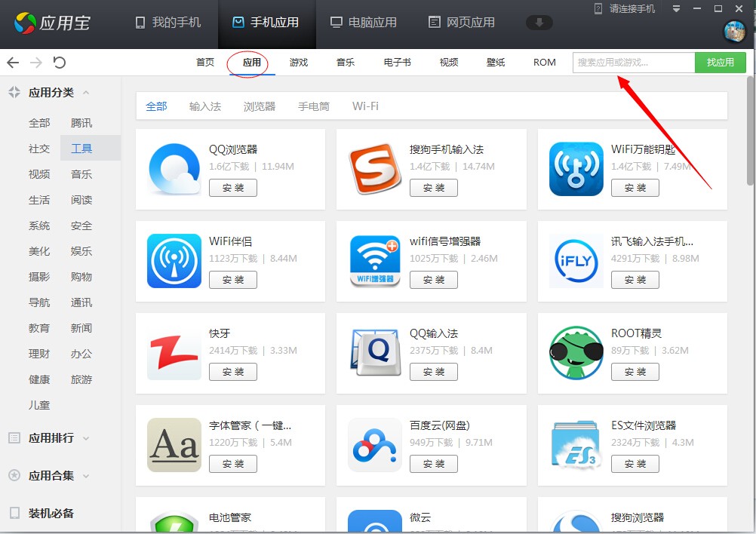The height and width of the screenshot is (534, 756).
Task: Install WiFi伴侣
Action: (x=233, y=280)
